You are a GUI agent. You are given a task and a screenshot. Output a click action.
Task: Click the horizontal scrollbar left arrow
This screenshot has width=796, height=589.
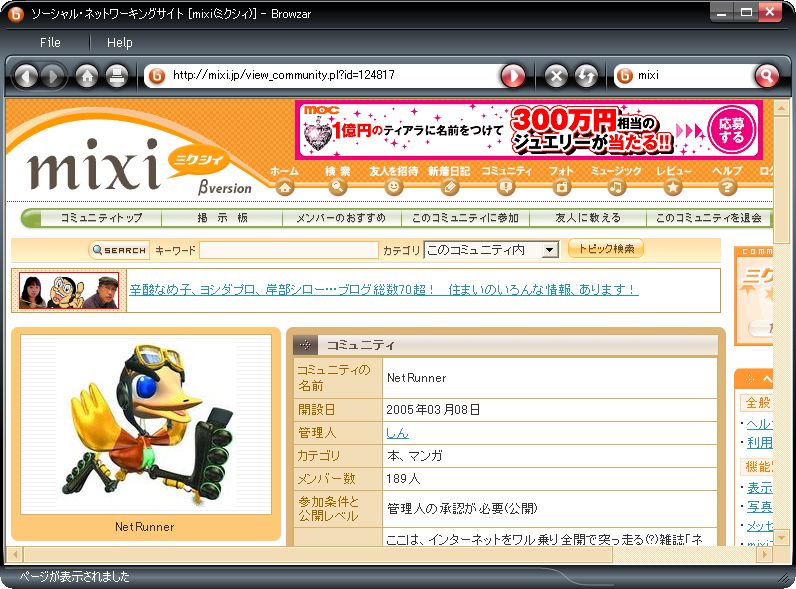point(15,554)
